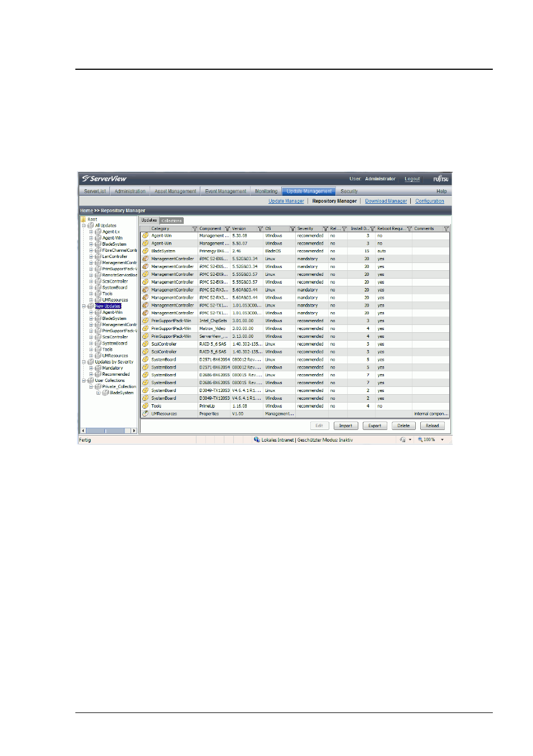Click the tree horizontal scrollbar thumb
The image size is (533, 756).
tap(105, 431)
